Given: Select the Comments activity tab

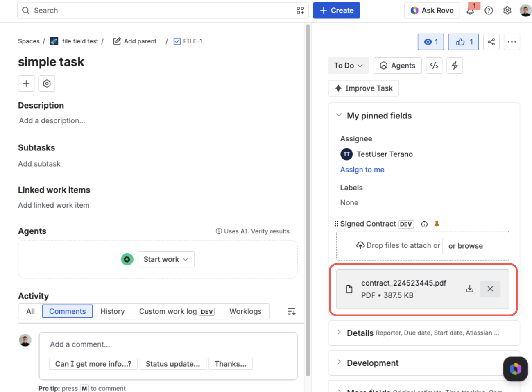Looking at the screenshot, I should (68, 311).
